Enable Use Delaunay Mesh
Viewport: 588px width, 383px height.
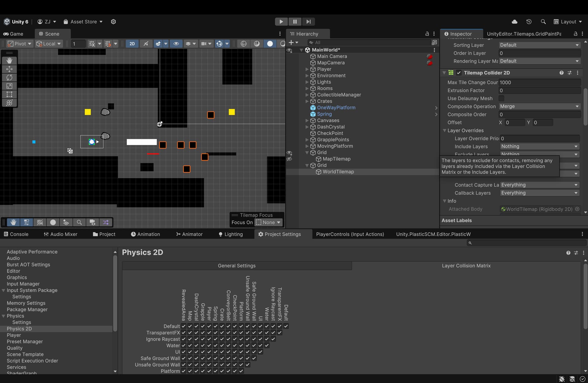[x=502, y=98]
